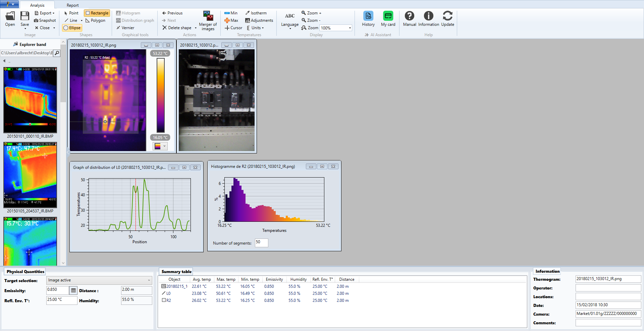Select thumbnail 20150101_000110_IR.BMP
644x331 pixels.
point(30,100)
